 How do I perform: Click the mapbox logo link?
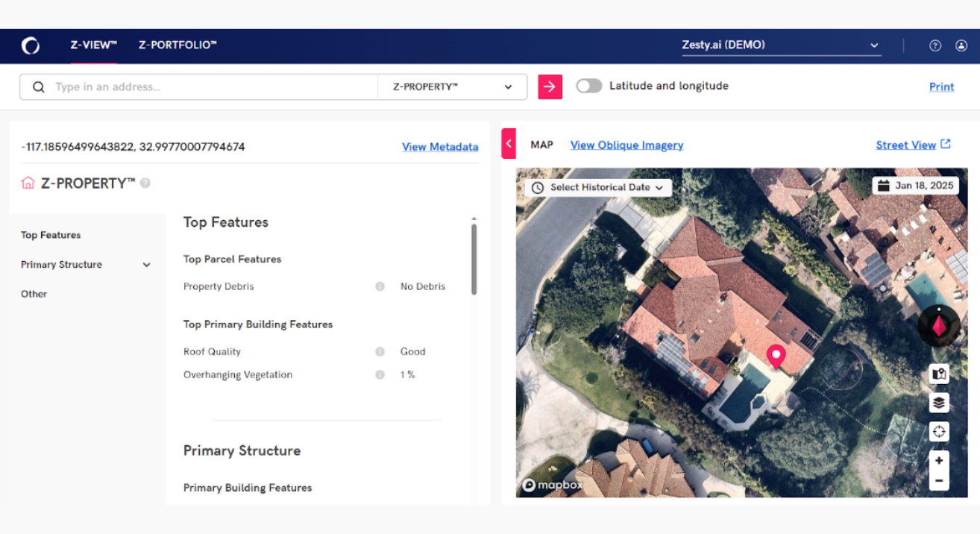(x=553, y=485)
